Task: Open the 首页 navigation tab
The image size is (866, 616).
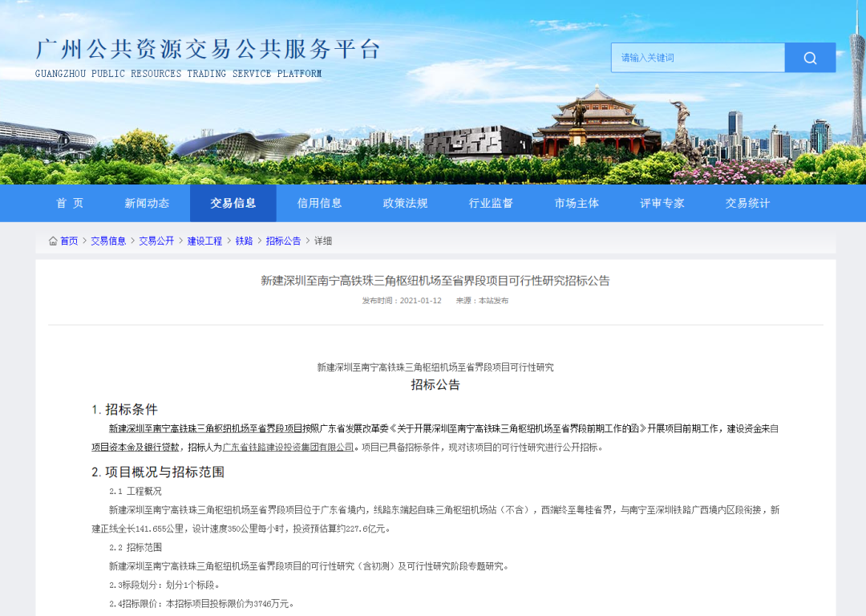Action: 70,203
